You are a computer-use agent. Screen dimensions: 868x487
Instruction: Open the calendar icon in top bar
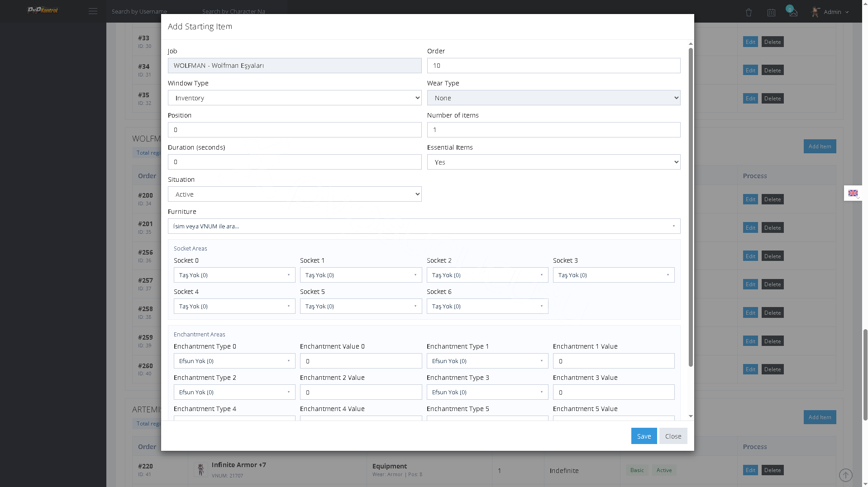(x=771, y=13)
